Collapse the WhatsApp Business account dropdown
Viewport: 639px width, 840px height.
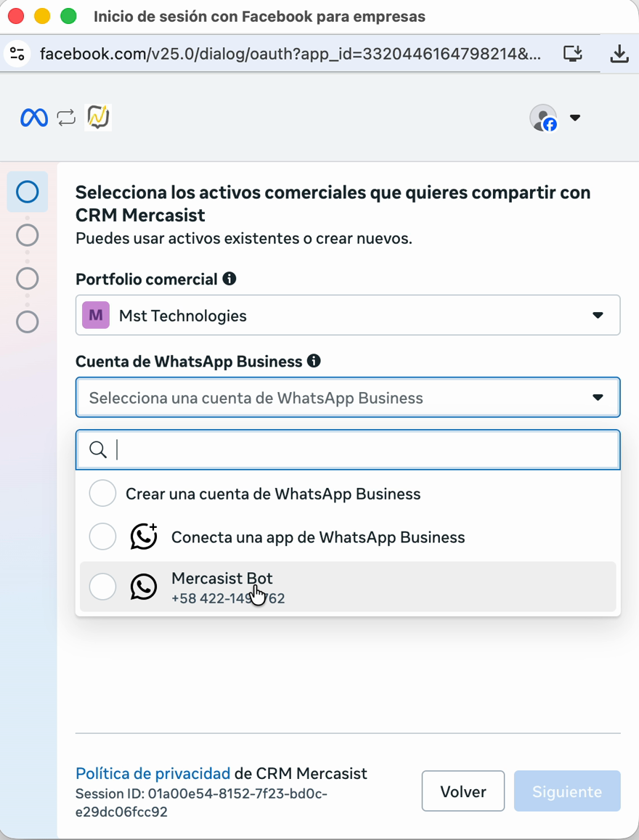(x=348, y=398)
